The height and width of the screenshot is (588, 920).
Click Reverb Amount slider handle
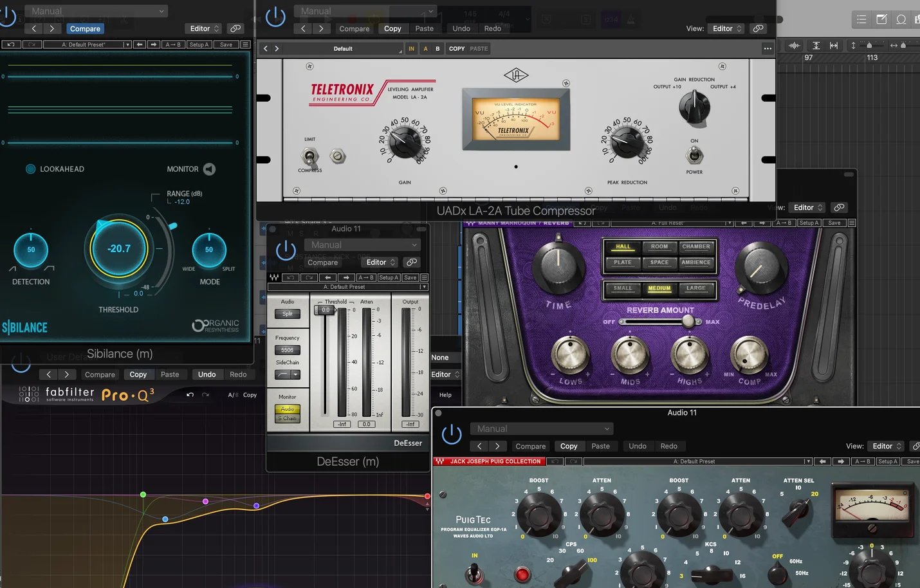tap(688, 321)
